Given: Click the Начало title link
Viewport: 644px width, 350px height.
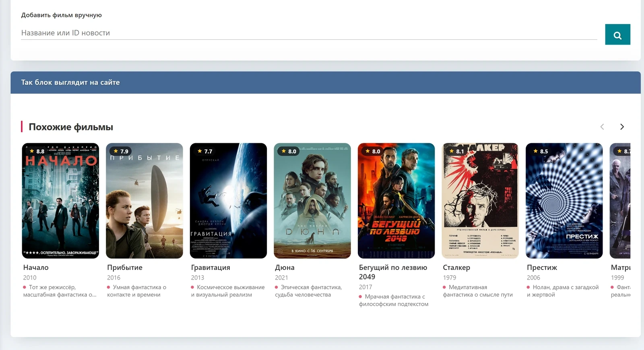Looking at the screenshot, I should [36, 268].
